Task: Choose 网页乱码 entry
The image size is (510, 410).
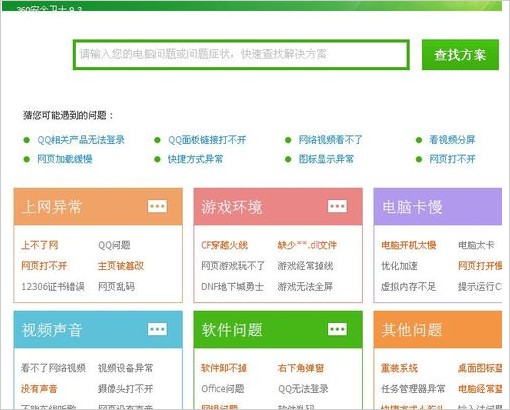Action: click(x=116, y=286)
